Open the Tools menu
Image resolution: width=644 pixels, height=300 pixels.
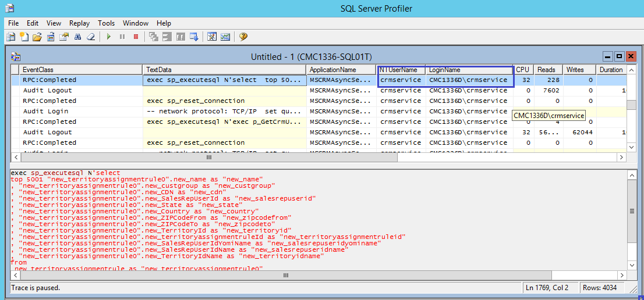point(107,23)
